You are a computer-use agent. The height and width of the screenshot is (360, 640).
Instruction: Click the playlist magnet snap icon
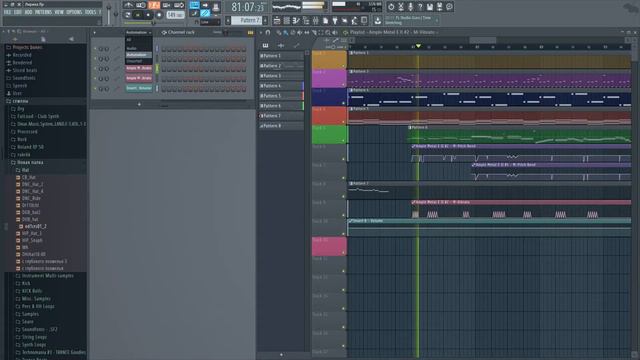tap(268, 32)
